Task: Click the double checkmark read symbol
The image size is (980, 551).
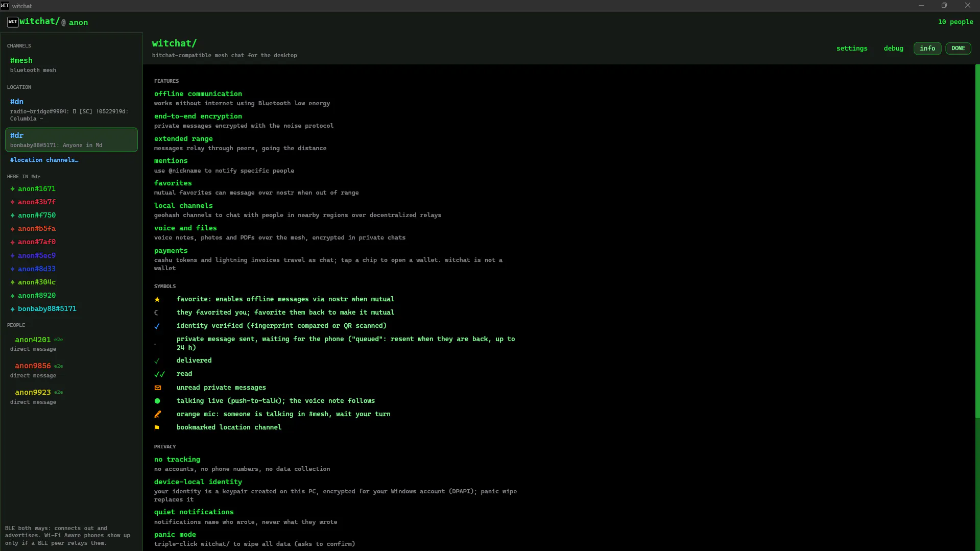Action: (x=159, y=374)
